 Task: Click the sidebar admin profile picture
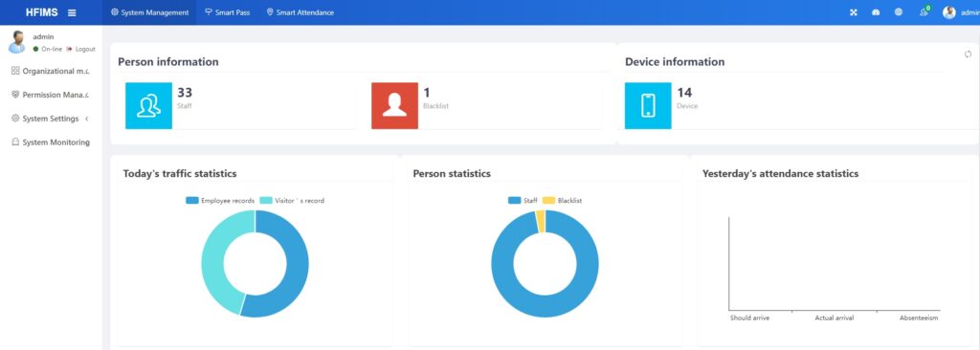(x=17, y=42)
